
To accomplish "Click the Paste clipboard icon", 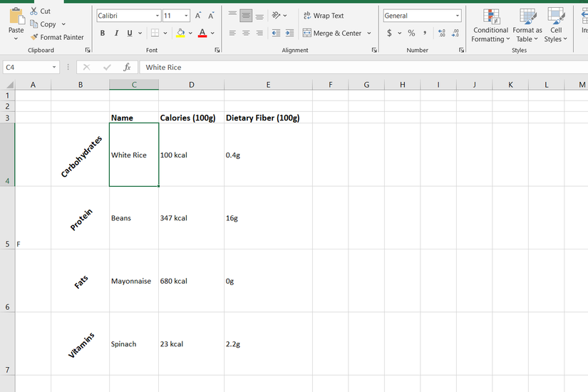I will pyautogui.click(x=16, y=16).
